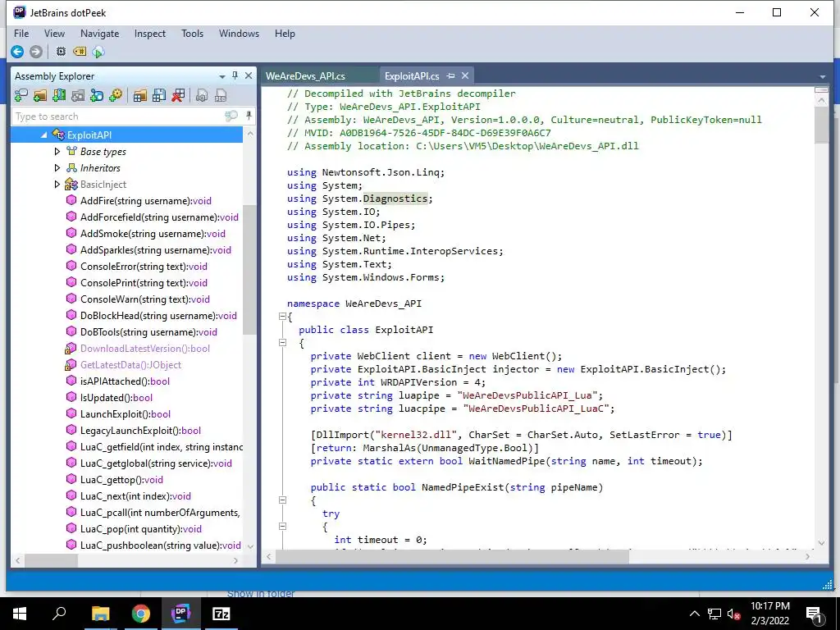Select the ExploitAPI.cs tab
The width and height of the screenshot is (840, 630).
412,76
